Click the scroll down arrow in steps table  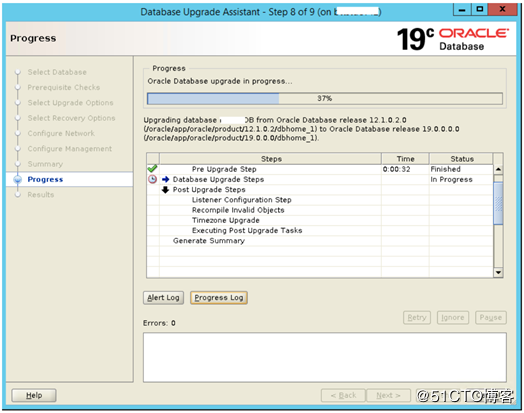498,272
